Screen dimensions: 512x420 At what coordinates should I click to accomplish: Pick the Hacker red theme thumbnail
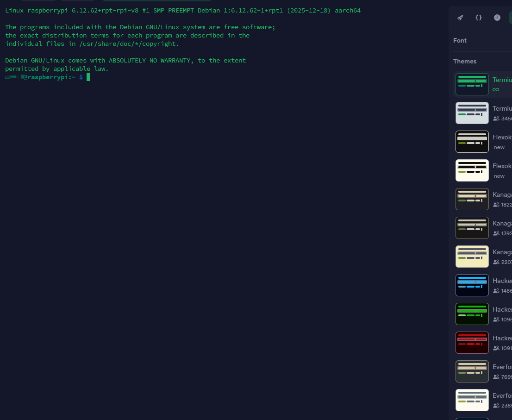coord(472,343)
